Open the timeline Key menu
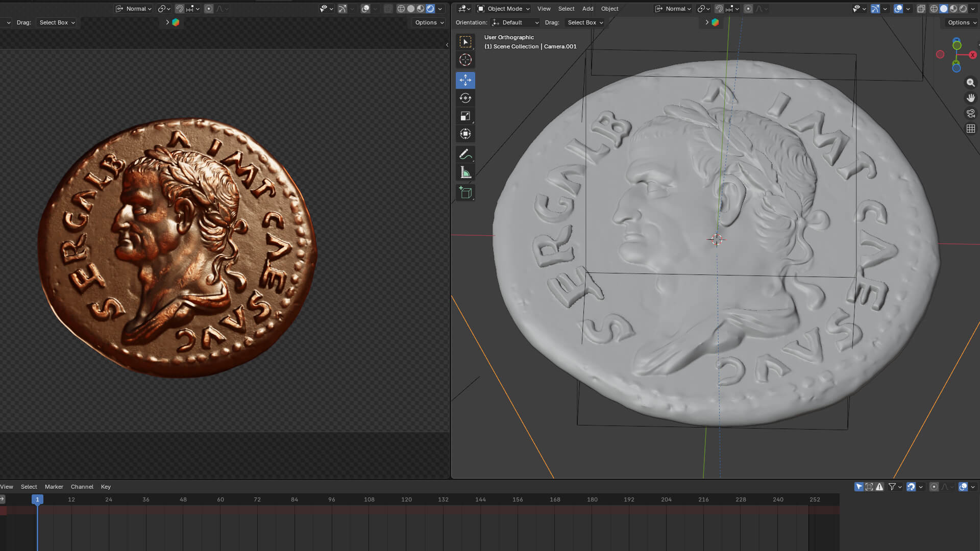This screenshot has width=980, height=551. [106, 487]
